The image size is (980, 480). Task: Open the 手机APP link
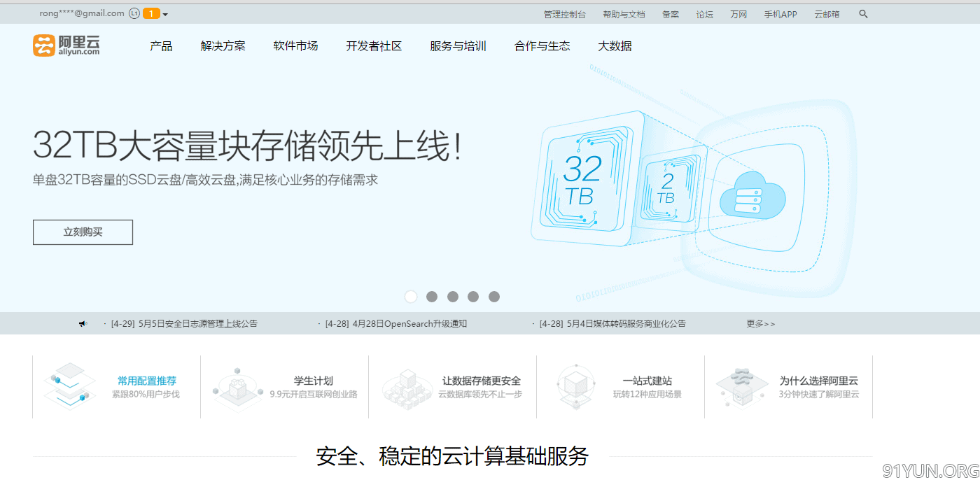[780, 14]
